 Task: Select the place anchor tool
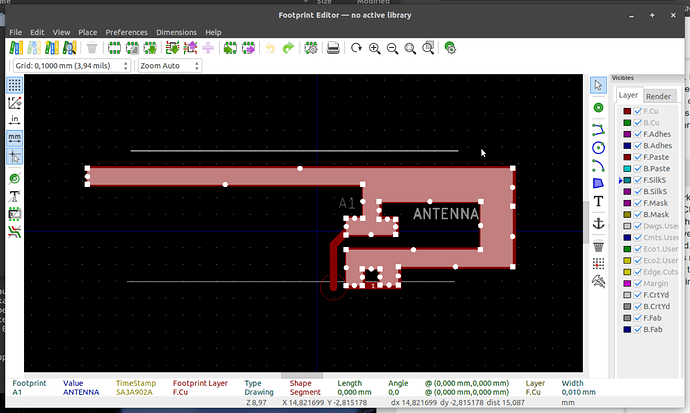click(x=598, y=223)
